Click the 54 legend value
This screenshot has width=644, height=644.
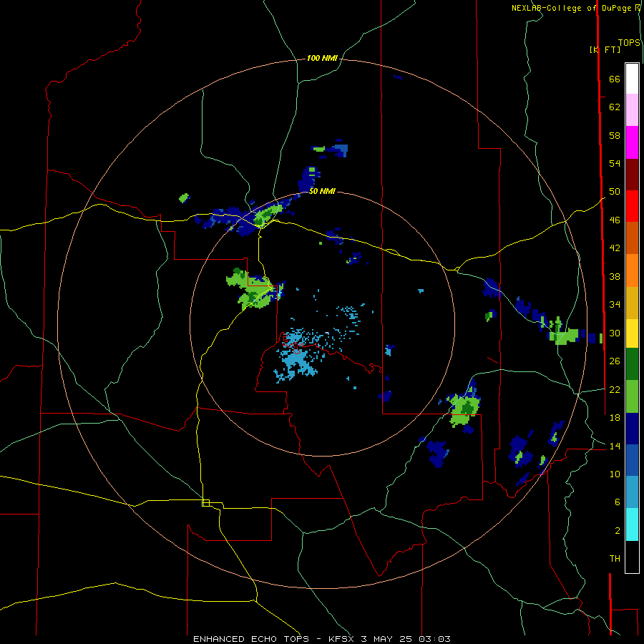[x=615, y=163]
